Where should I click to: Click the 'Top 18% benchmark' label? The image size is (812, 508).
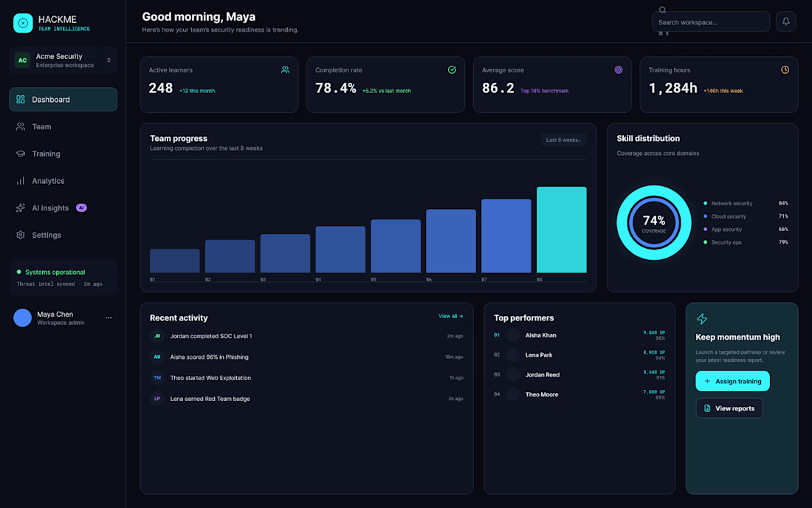[x=544, y=91]
